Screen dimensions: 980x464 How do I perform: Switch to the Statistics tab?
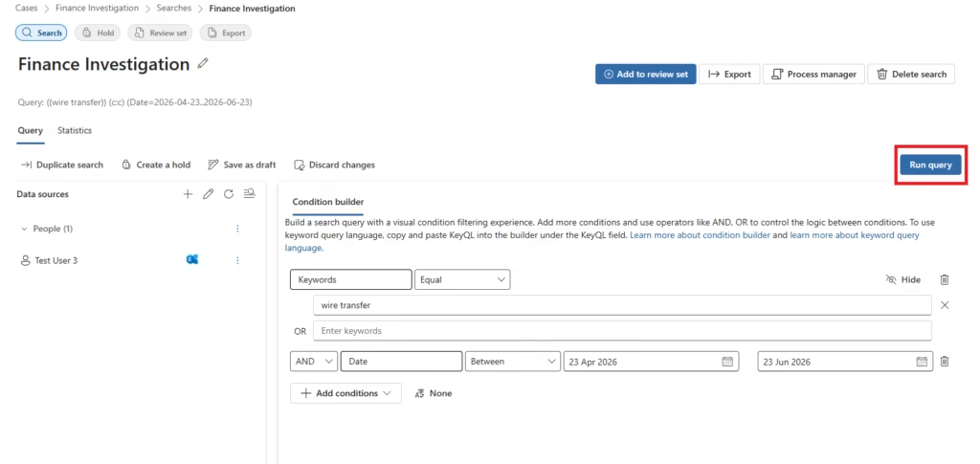(75, 130)
